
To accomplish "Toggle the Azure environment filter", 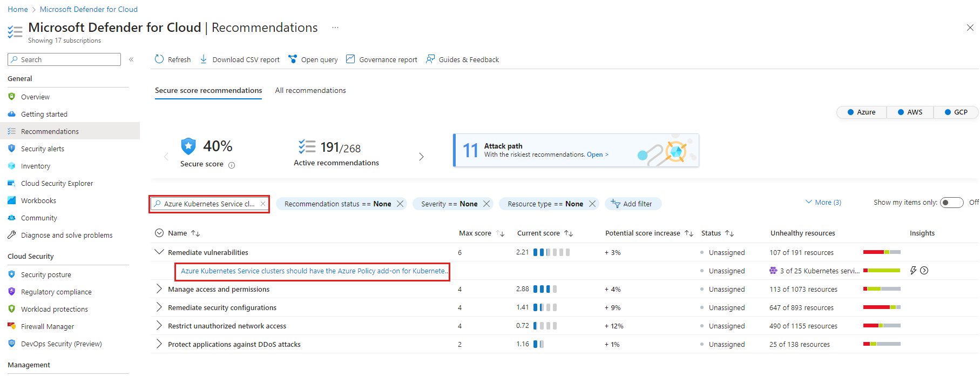I will point(862,112).
